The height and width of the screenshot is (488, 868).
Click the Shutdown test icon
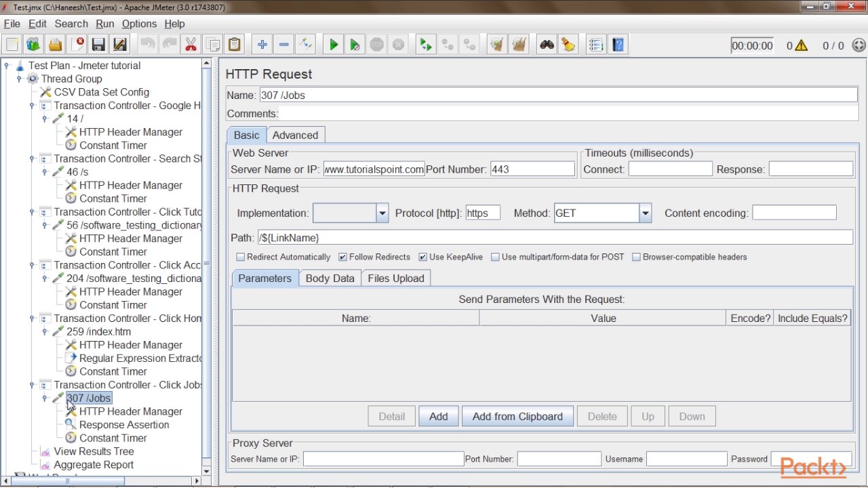pos(398,45)
